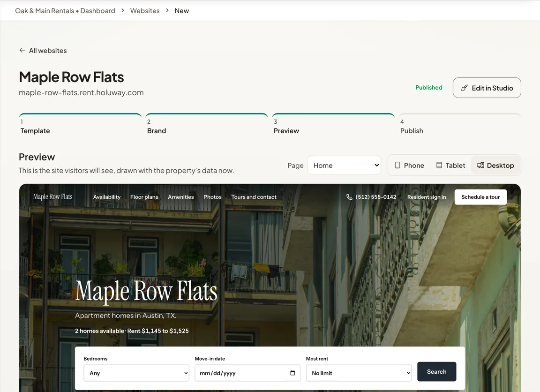
Task: Click Apartment homes in Austin, TX. text
Action: point(126,316)
